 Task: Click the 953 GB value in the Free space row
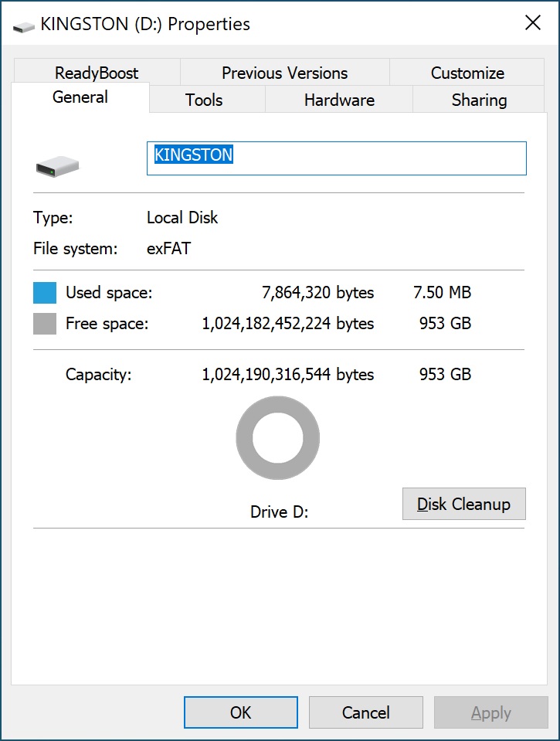click(445, 323)
